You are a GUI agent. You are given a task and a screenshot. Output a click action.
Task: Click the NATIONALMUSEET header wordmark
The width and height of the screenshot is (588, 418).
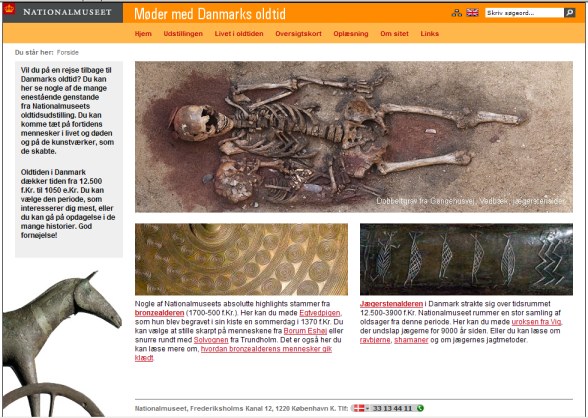click(x=68, y=12)
